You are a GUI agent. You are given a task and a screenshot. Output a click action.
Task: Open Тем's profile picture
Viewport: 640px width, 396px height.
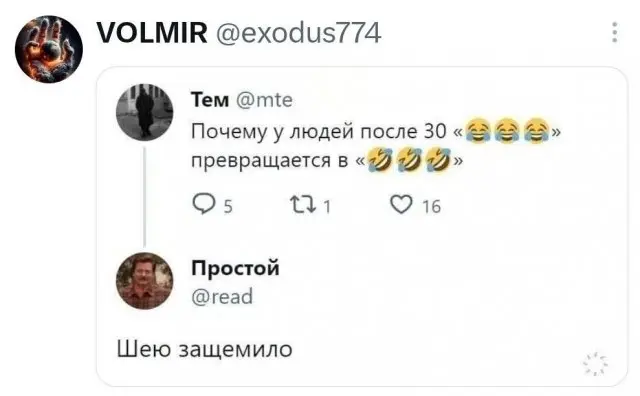[144, 112]
